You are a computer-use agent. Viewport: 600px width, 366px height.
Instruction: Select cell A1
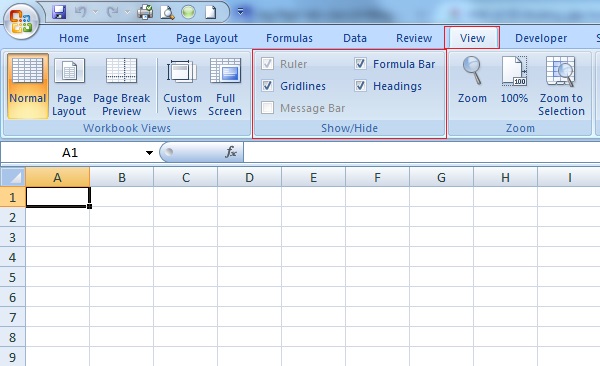click(x=58, y=197)
